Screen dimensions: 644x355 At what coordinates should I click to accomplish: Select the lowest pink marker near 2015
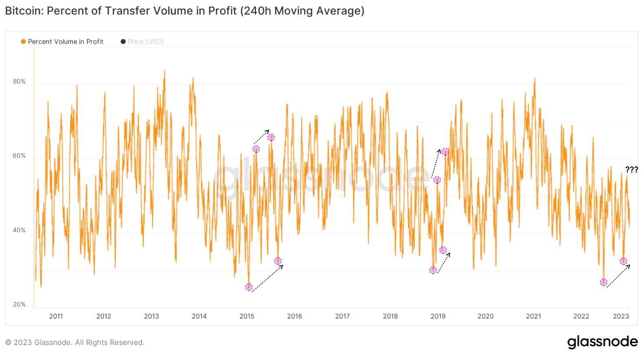point(249,287)
